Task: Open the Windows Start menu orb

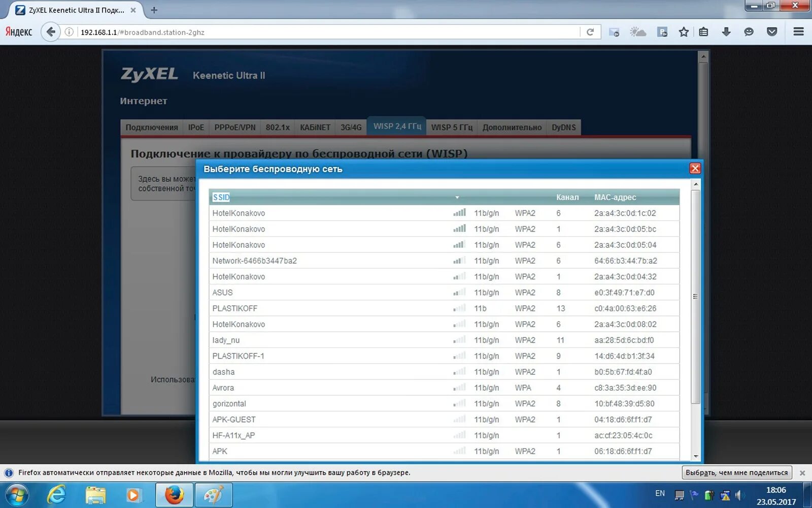Action: 17,494
